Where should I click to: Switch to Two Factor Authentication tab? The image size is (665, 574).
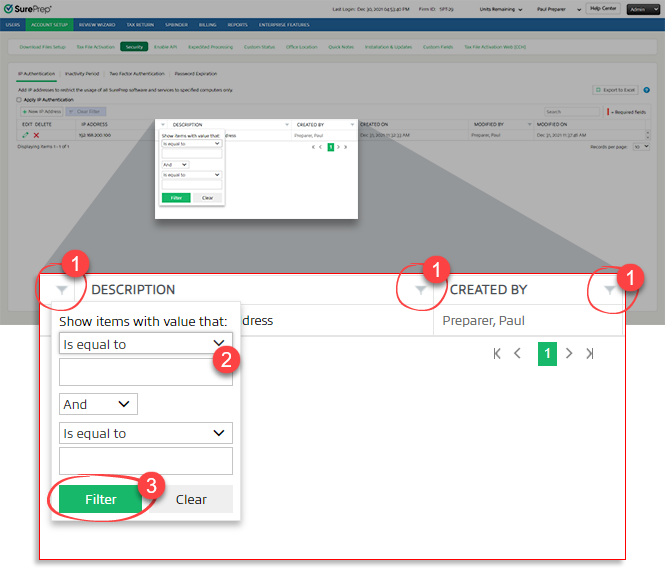(x=136, y=74)
